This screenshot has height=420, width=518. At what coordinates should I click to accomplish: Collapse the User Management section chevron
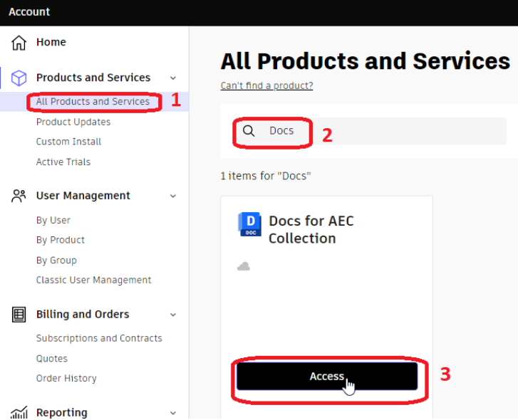click(x=173, y=196)
